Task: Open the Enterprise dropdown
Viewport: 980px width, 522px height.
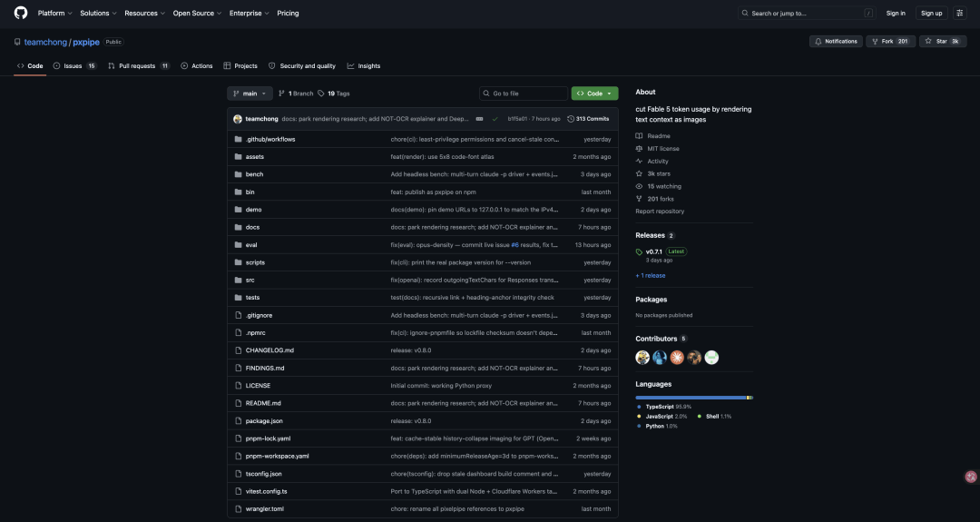Action: [x=249, y=13]
